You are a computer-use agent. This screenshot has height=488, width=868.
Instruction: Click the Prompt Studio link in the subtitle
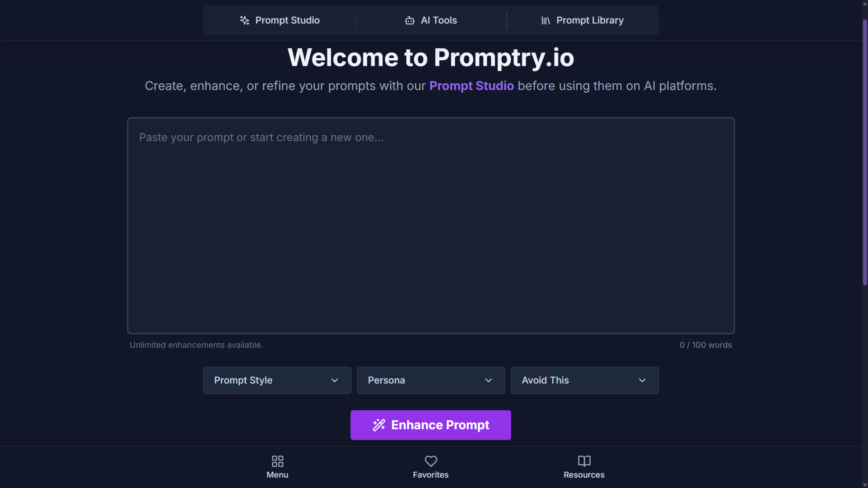pos(471,85)
